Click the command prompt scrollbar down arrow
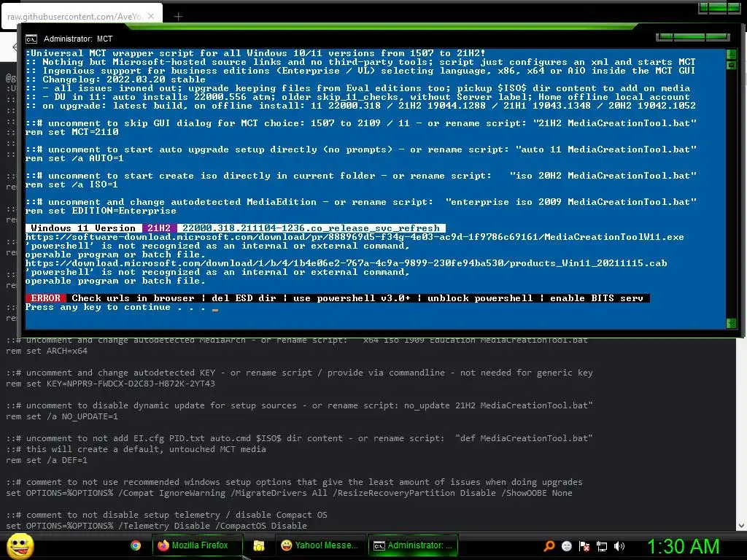Screen dimensions: 747x560 pyautogui.click(x=731, y=324)
